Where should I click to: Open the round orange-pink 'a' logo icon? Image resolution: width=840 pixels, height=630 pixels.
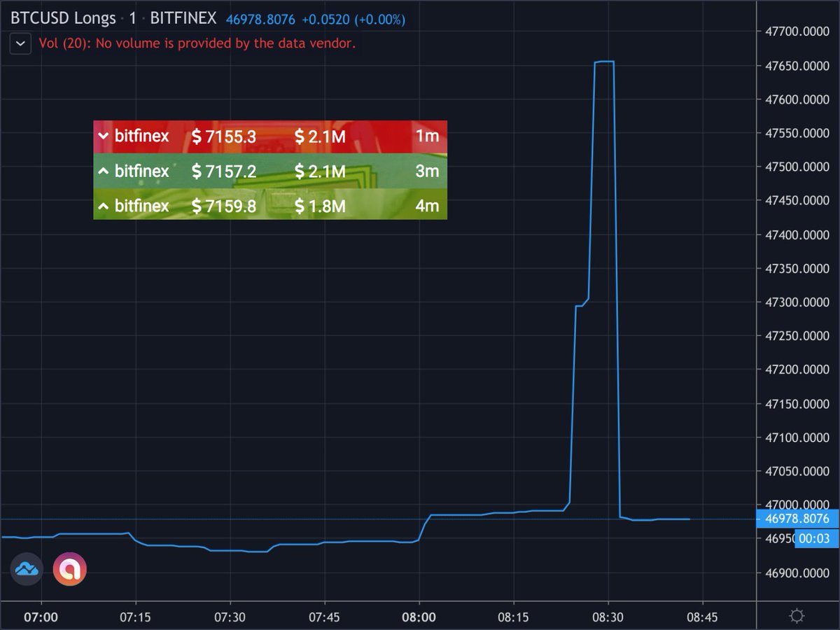click(70, 569)
